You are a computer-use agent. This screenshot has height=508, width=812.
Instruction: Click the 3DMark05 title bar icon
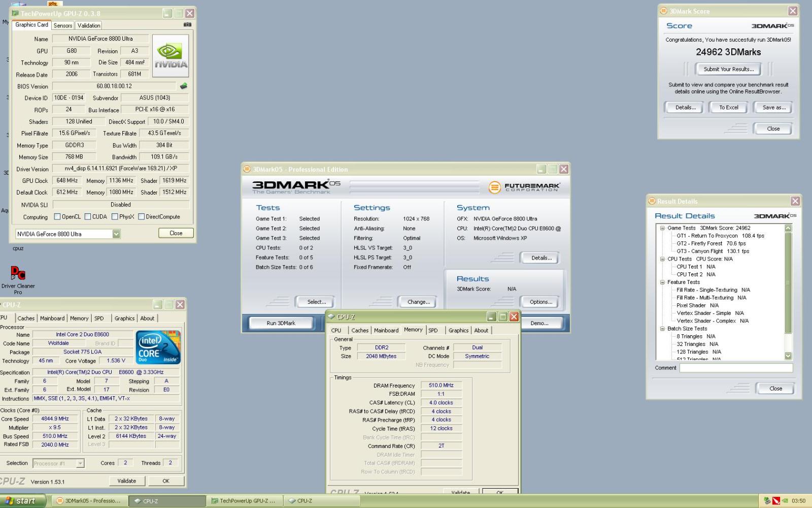click(x=247, y=169)
